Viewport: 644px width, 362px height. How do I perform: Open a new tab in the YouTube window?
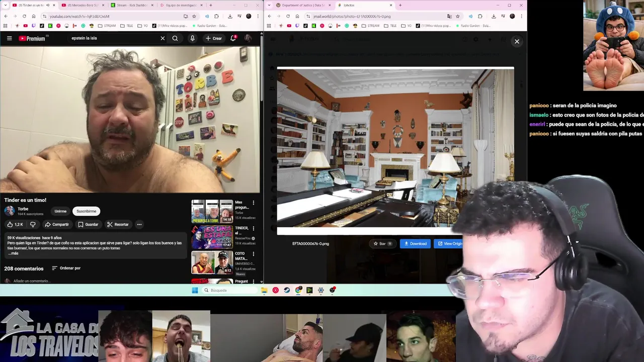pyautogui.click(x=210, y=5)
